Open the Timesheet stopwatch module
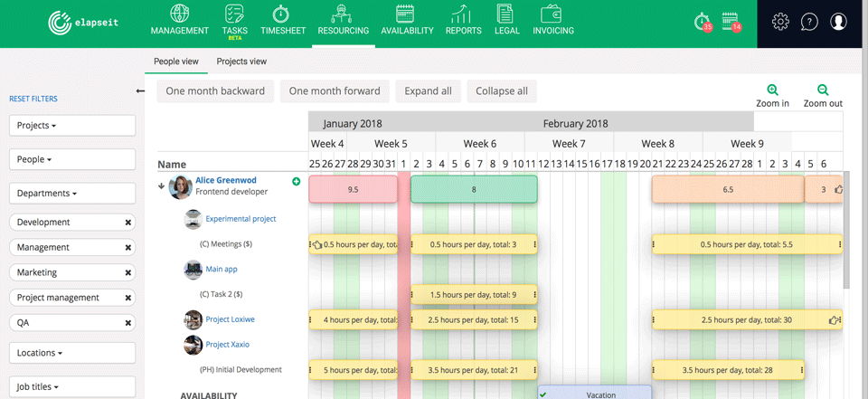The width and height of the screenshot is (868, 399). [x=283, y=20]
